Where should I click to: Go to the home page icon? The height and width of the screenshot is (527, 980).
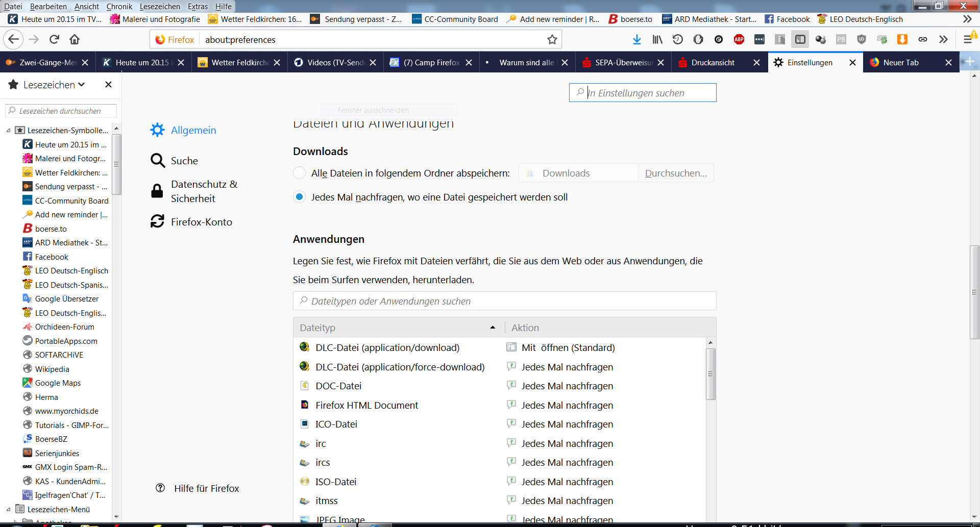(75, 39)
